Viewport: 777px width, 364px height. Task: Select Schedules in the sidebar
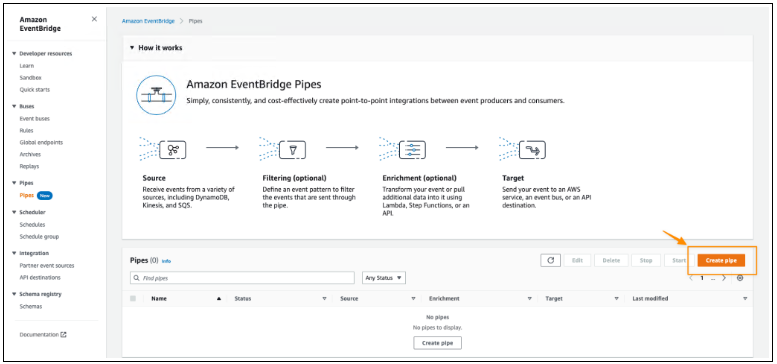(32, 225)
